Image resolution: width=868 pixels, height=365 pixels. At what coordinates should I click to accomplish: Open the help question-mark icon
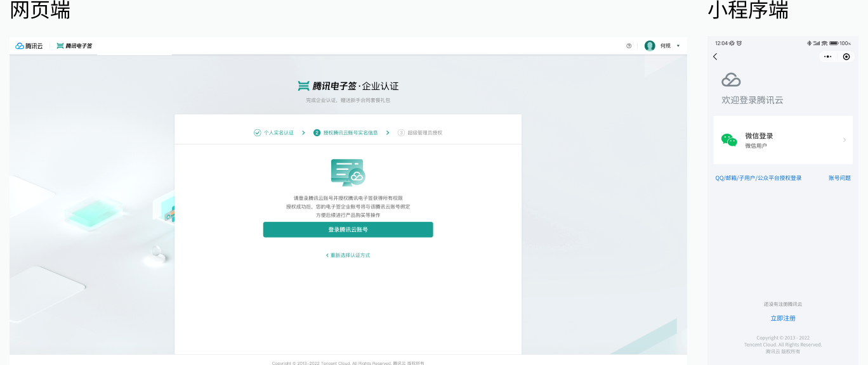(x=629, y=46)
